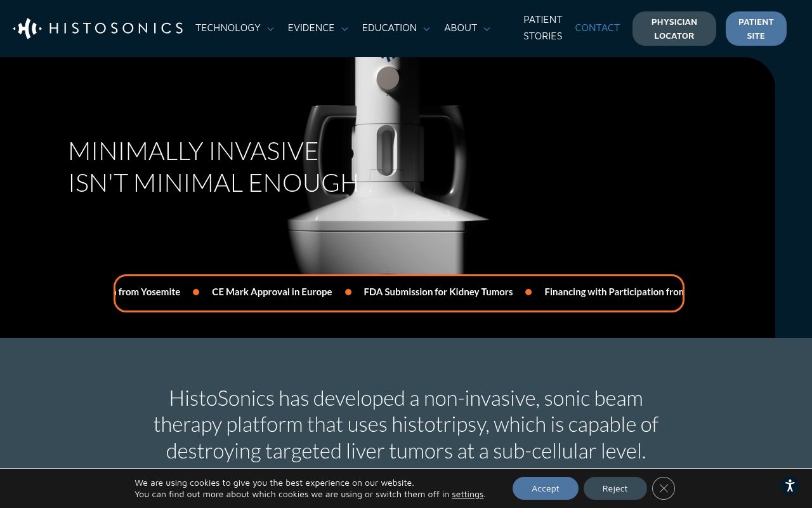Click the HISTOSONICS wordmark text
This screenshot has width=812, height=508.
[116, 28]
